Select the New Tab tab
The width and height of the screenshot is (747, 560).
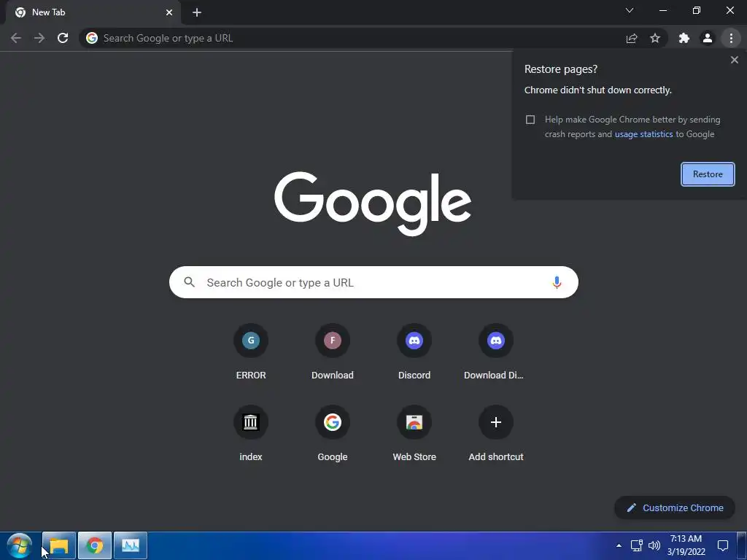(93, 12)
